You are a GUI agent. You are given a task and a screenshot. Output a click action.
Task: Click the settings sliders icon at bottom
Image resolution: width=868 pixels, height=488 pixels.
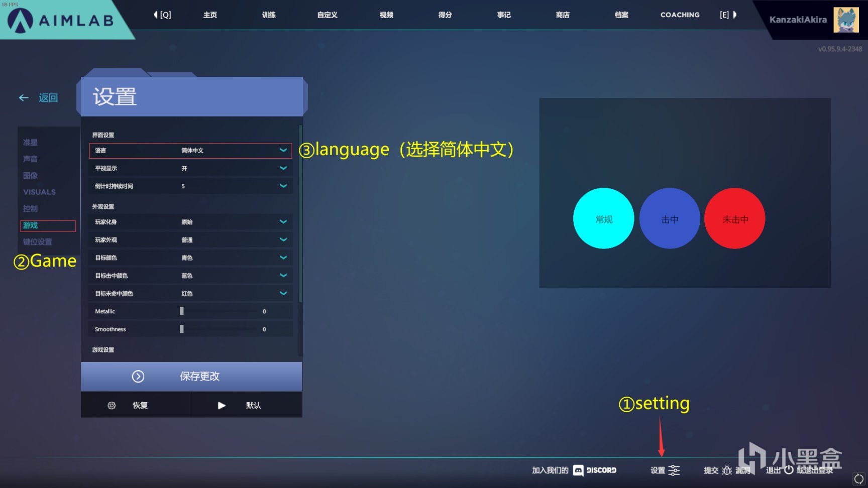pos(674,470)
